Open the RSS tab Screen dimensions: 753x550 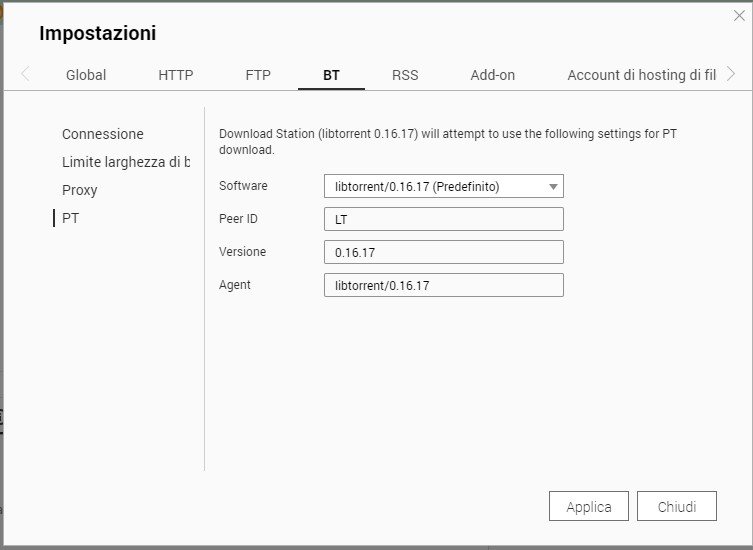(405, 75)
